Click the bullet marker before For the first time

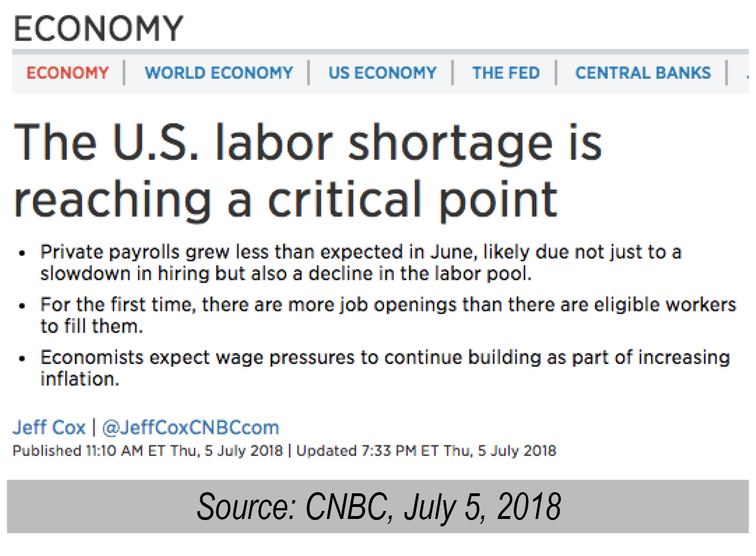click(22, 306)
